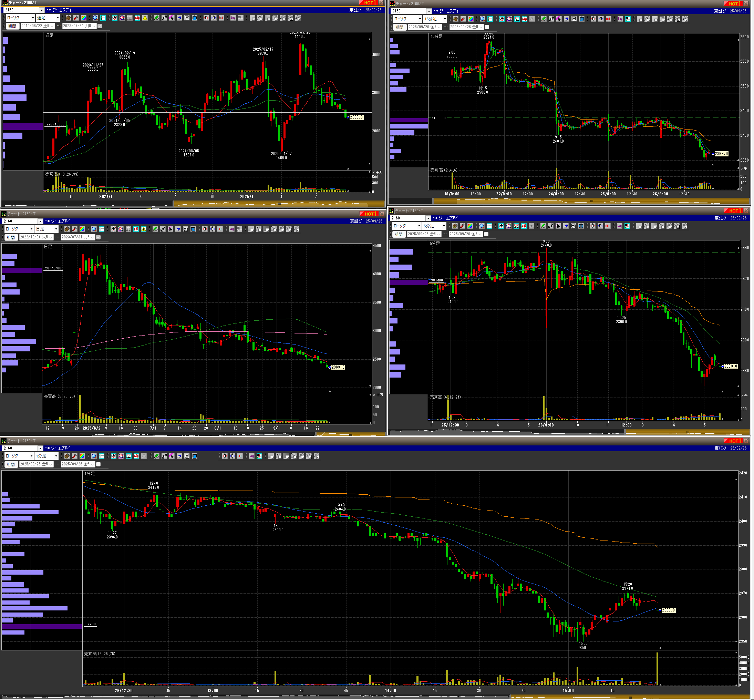
Task: Select the green pencil draw tool in 1-minute chart
Action: click(x=156, y=456)
